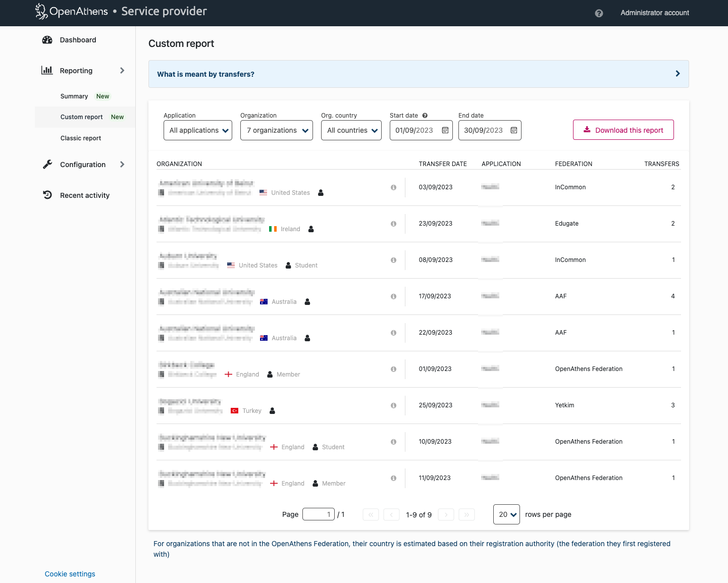The image size is (728, 583).
Task: Change rows per page dropdown
Action: 506,514
